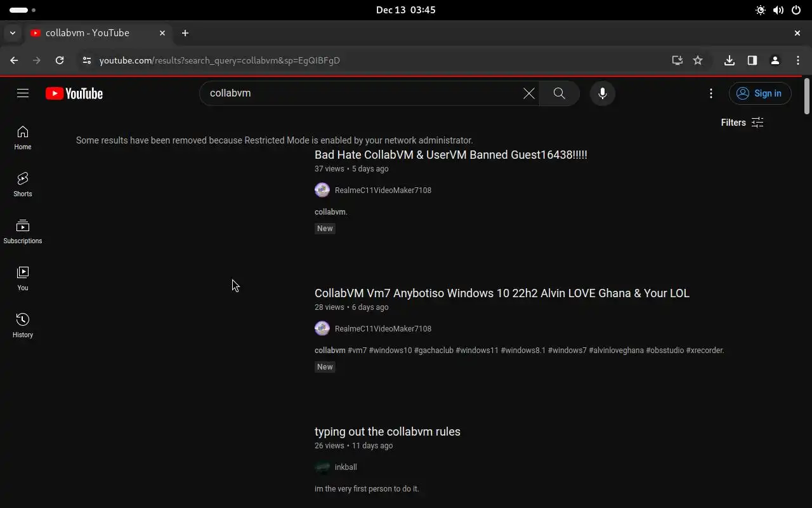The height and width of the screenshot is (508, 812).
Task: Open Subscriptions in the sidebar
Action: point(23,232)
